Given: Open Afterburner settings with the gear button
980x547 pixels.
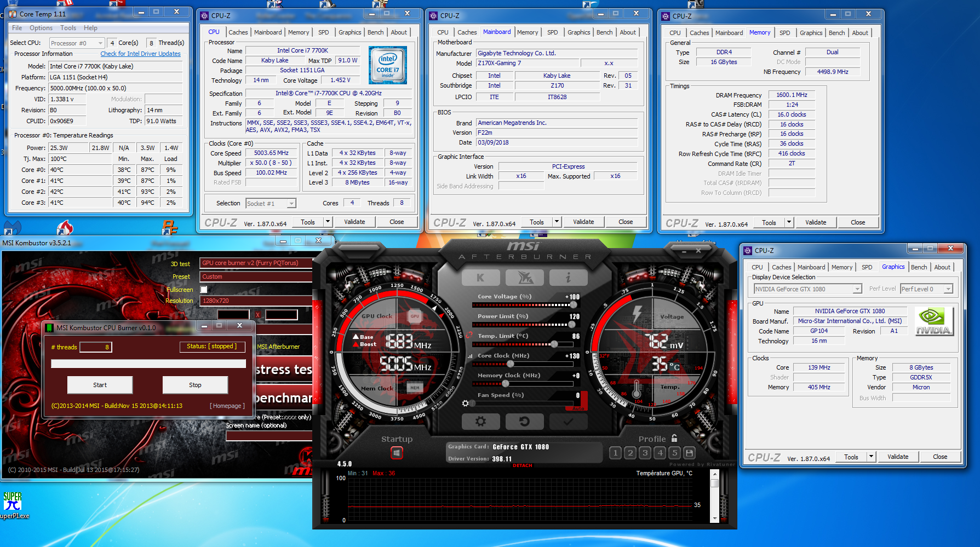Looking at the screenshot, I should click(x=480, y=421).
